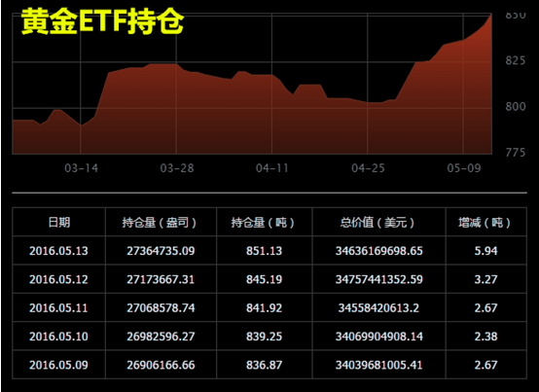Image resolution: width=539 pixels, height=392 pixels.
Task: Select the 04-11 date label on chart axis
Action: [x=272, y=168]
